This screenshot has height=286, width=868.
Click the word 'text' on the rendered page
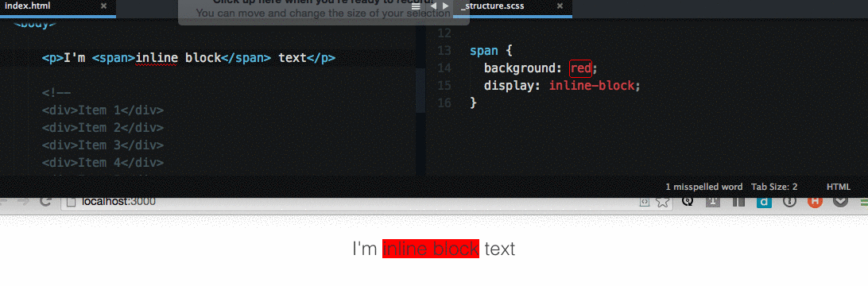click(499, 249)
